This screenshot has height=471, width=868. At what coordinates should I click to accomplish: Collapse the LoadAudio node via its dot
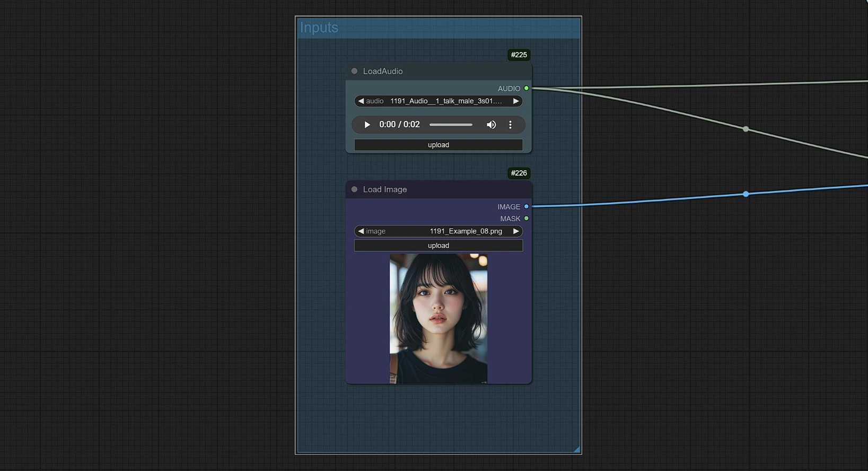pyautogui.click(x=354, y=71)
